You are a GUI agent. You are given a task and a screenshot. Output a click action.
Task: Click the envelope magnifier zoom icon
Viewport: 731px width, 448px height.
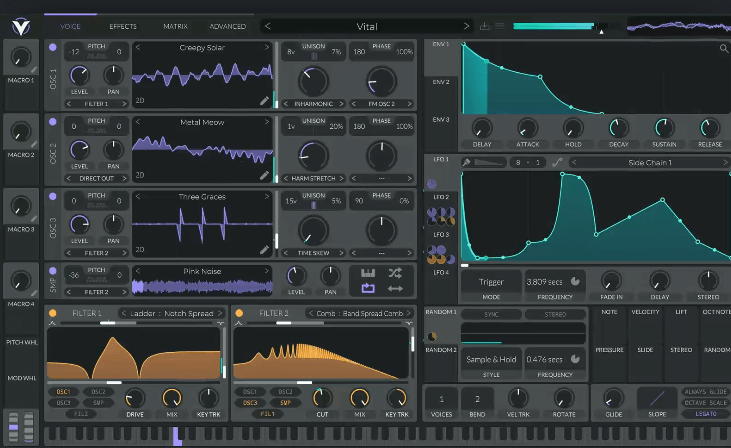[x=722, y=48]
